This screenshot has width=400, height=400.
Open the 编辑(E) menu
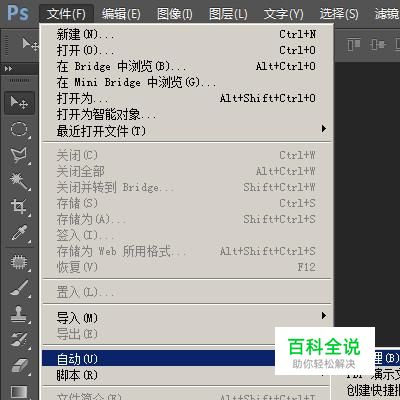tap(121, 14)
